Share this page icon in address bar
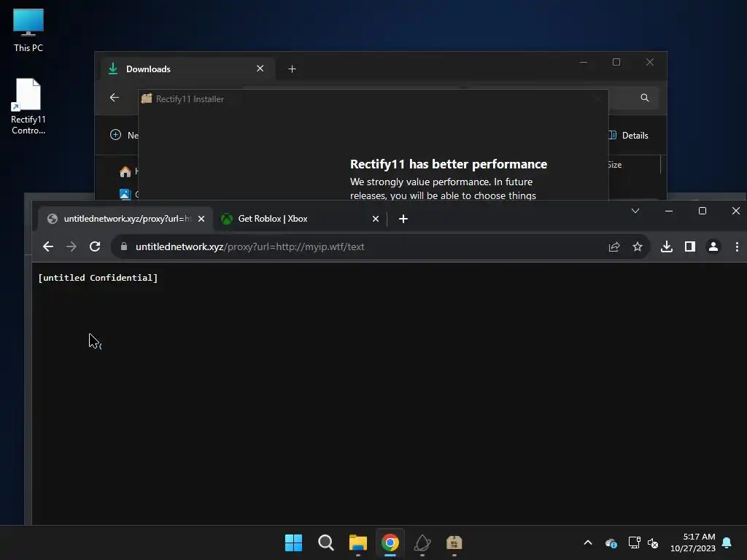This screenshot has height=560, width=747. pyautogui.click(x=614, y=246)
